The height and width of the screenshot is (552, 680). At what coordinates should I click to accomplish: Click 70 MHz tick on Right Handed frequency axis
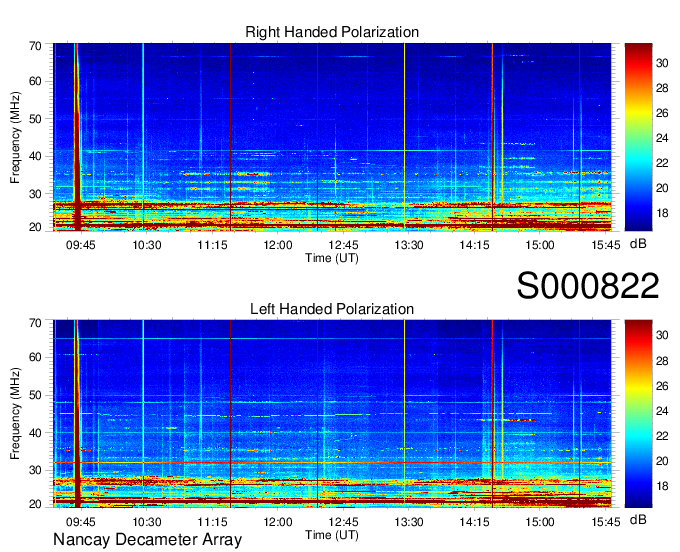point(35,46)
